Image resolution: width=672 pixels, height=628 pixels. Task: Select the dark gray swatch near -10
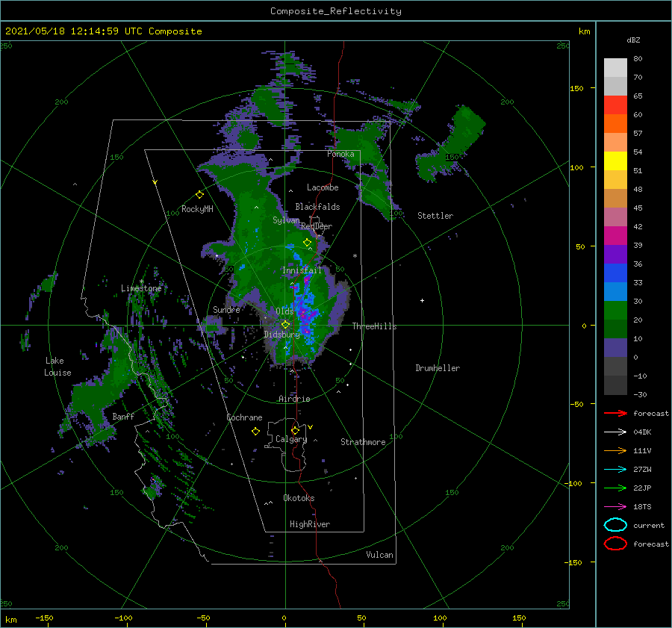point(615,367)
